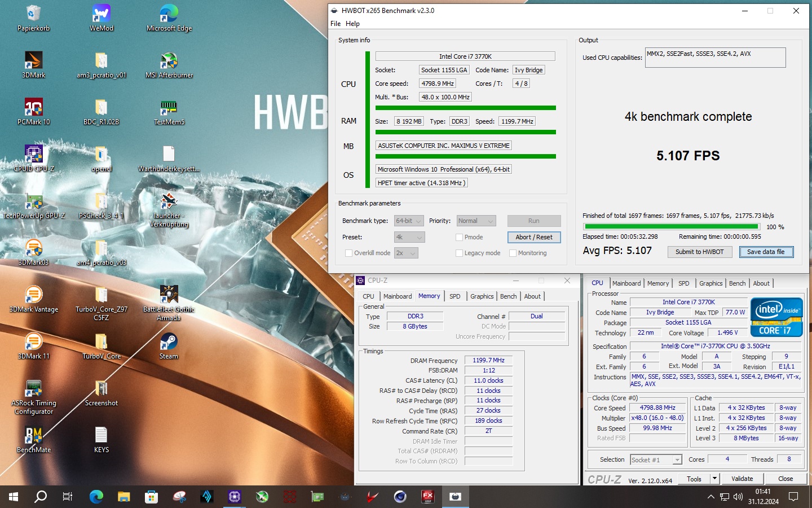Launch Battlefleet Gothic Armada shortcut
This screenshot has height=508, width=812.
pos(169,303)
